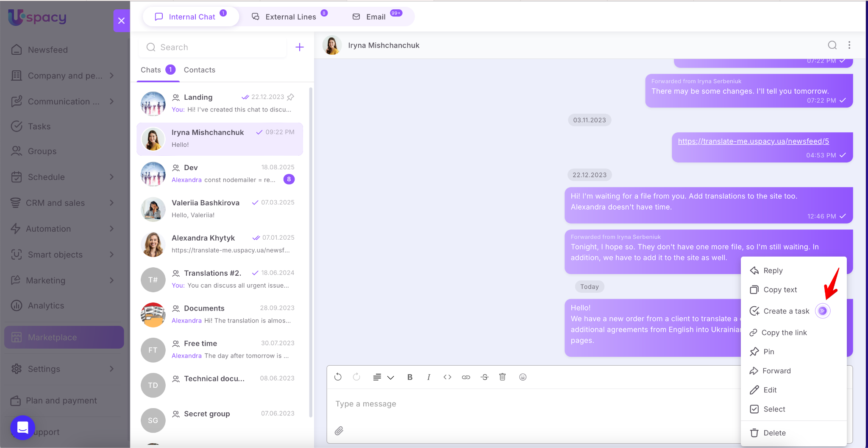Click the undo icon in message editor

[x=338, y=377]
